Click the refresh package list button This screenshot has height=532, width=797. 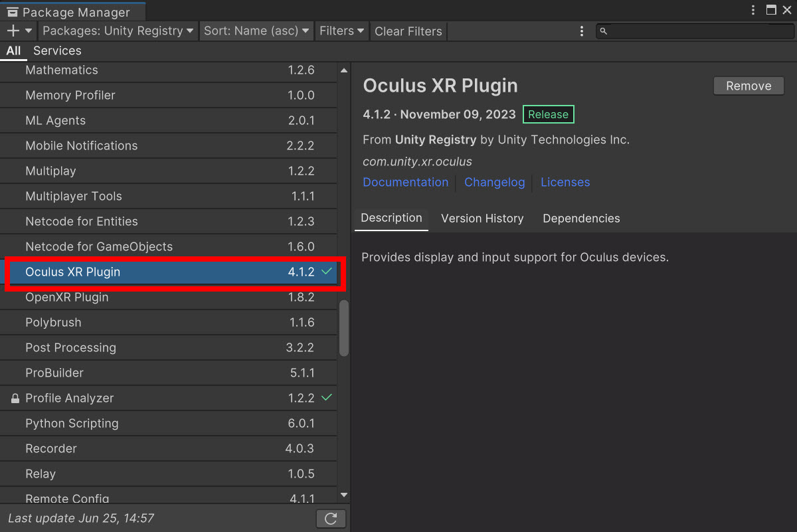point(331,519)
